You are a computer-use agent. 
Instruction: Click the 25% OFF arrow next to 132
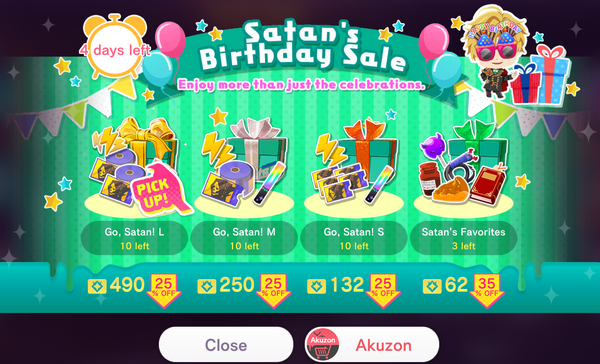coord(383,290)
